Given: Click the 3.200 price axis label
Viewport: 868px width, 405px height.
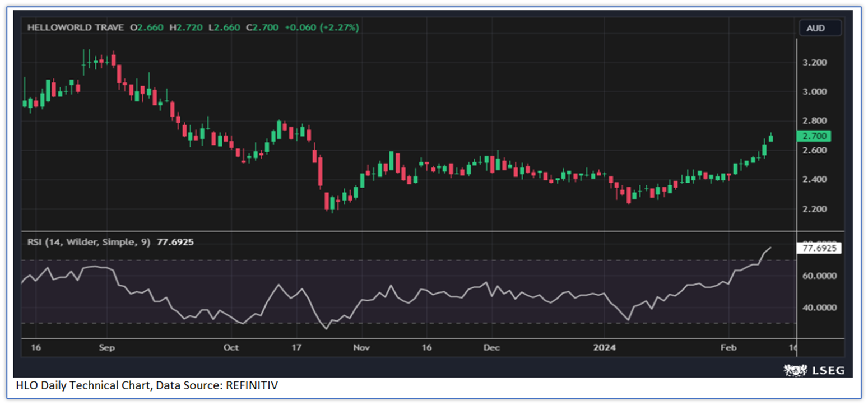Looking at the screenshot, I should click(815, 62).
